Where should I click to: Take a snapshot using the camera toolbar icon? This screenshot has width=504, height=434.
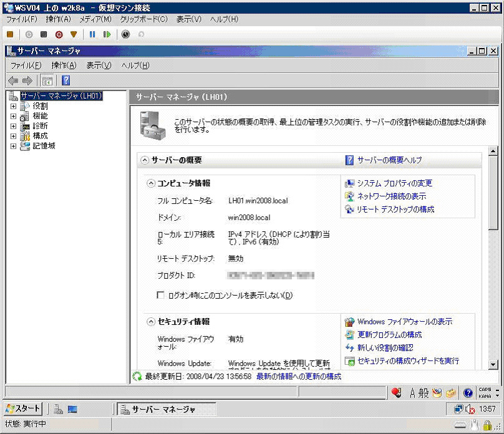(125, 34)
